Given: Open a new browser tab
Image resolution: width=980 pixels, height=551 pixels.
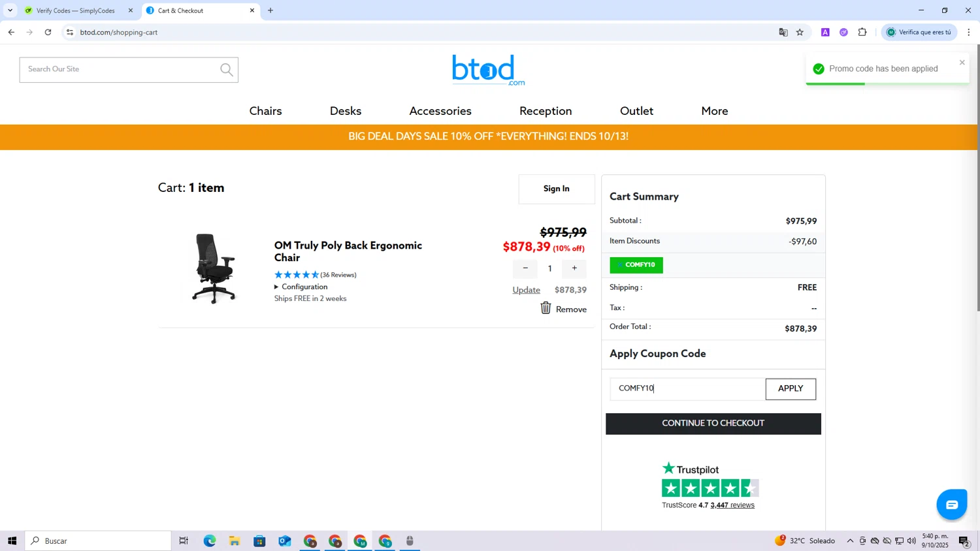Looking at the screenshot, I should tap(270, 10).
